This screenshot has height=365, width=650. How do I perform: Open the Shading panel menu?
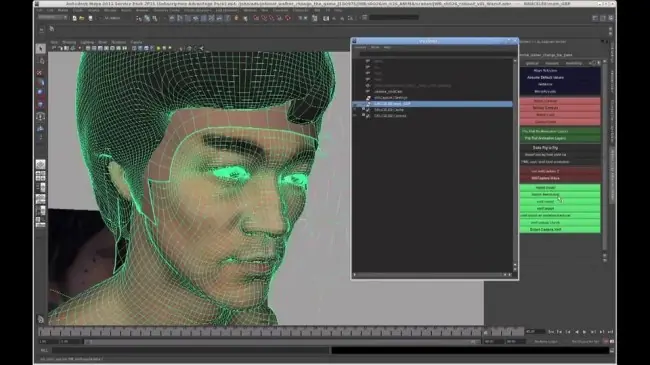69,42
